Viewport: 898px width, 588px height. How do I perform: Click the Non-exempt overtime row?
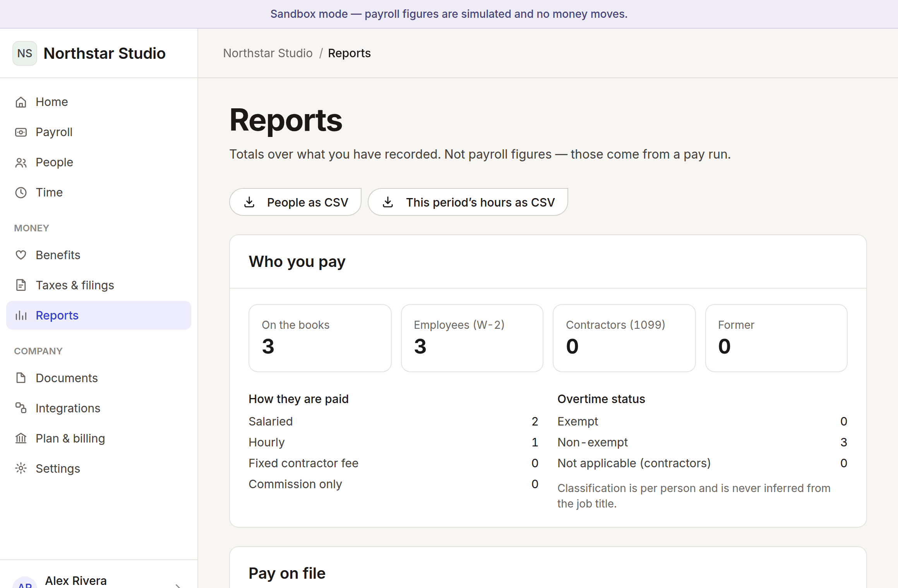702,442
